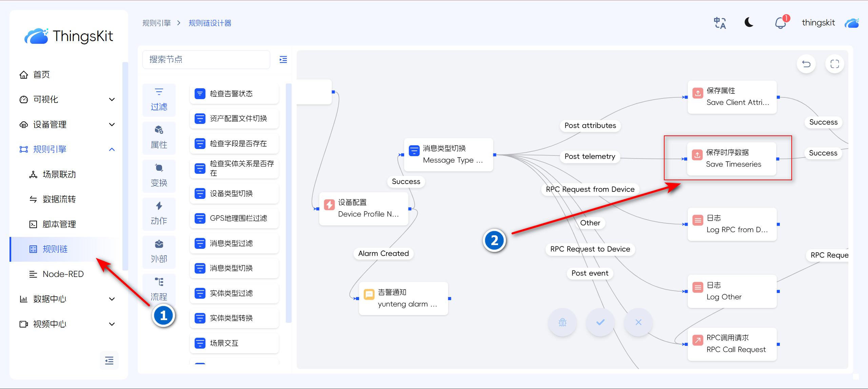This screenshot has height=389, width=868.
Task: Click the debug bug round button
Action: click(563, 322)
